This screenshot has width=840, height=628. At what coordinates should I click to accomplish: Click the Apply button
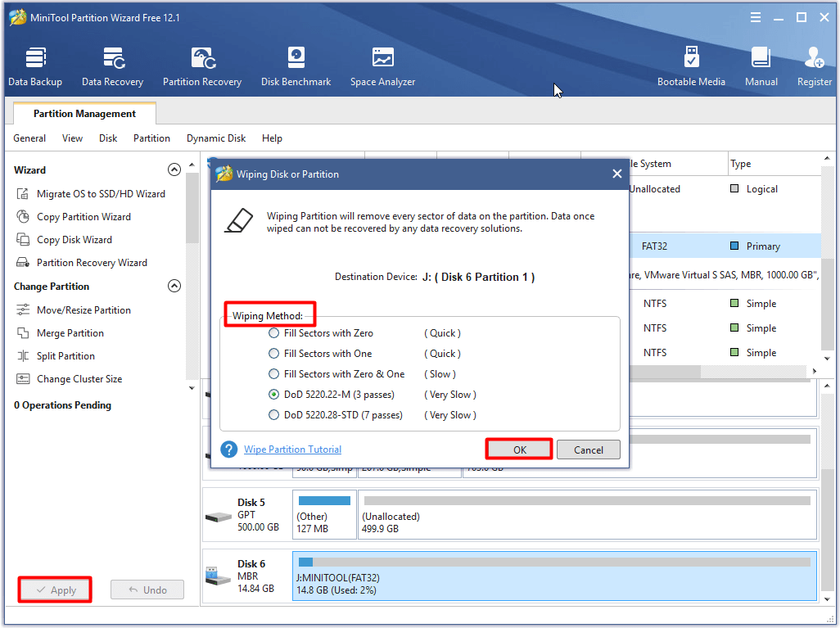(55, 590)
